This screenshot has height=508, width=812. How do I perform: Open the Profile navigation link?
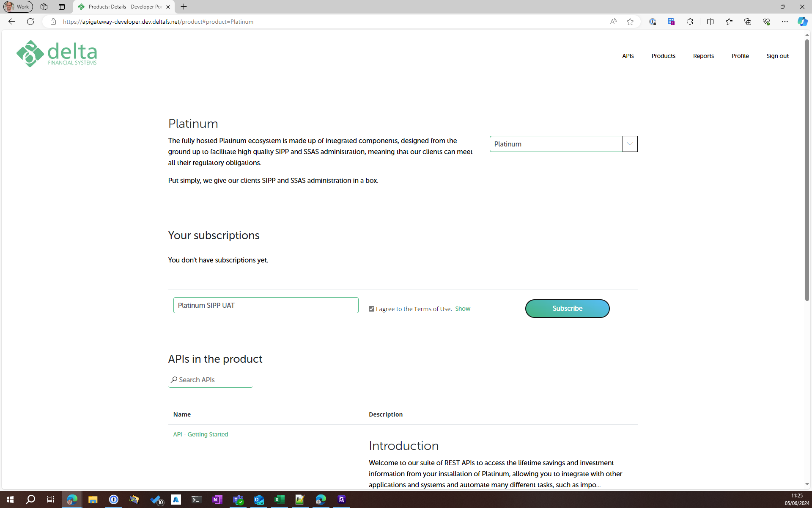[x=740, y=56]
